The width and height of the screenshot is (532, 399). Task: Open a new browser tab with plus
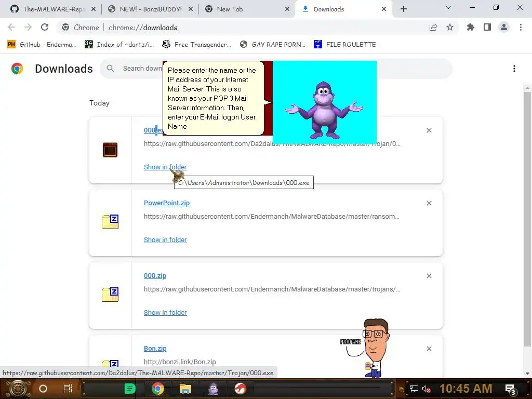tap(403, 9)
